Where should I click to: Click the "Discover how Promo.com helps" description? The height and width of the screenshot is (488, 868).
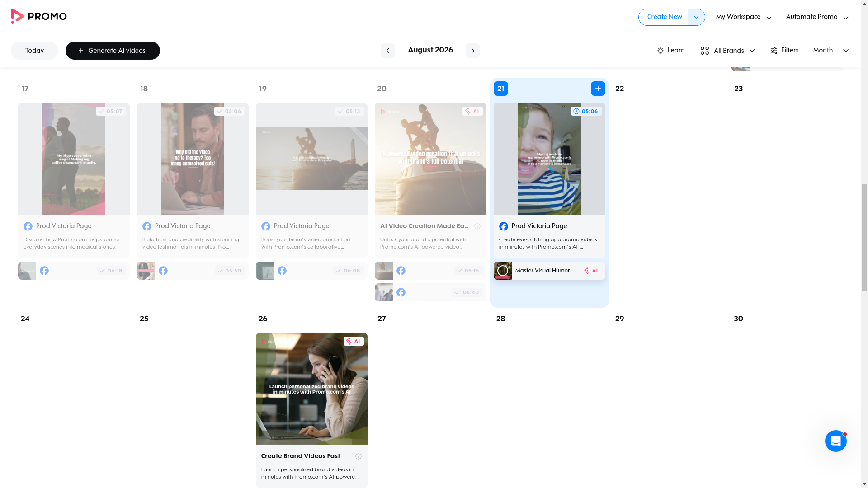[73, 244]
